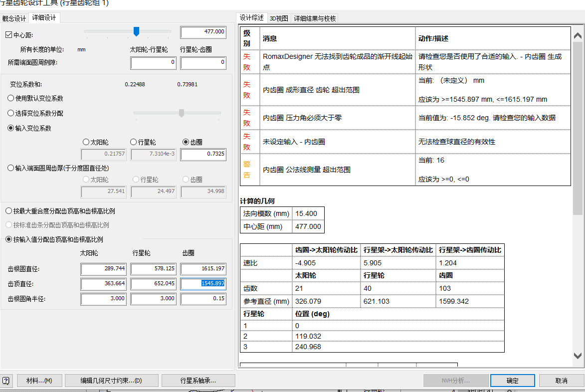This screenshot has width=585, height=392.
Task: Open the 设计综述 tab
Action: [252, 17]
